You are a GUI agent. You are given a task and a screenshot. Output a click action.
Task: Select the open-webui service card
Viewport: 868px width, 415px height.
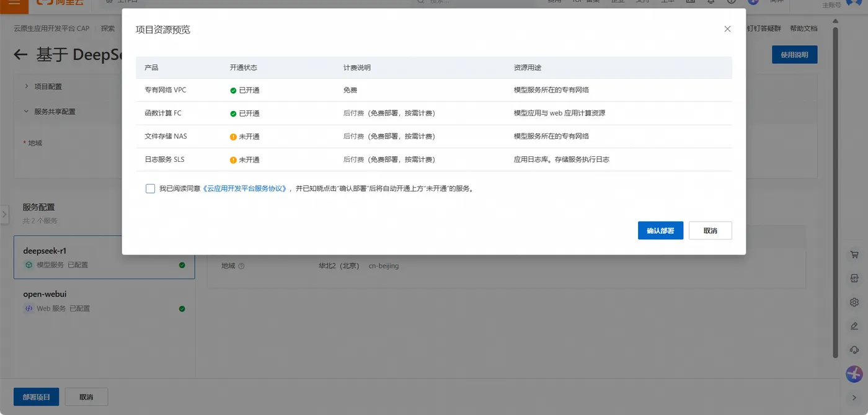pos(104,301)
